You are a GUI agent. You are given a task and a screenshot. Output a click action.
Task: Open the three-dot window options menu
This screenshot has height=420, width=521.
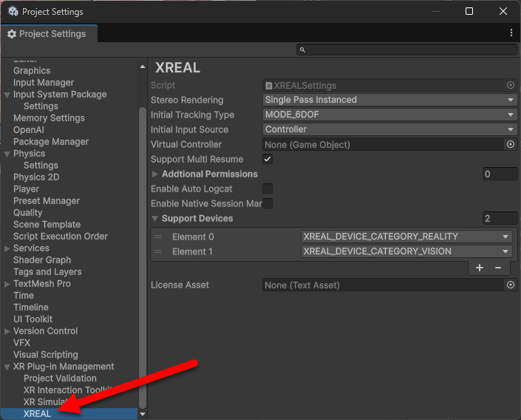click(x=511, y=33)
